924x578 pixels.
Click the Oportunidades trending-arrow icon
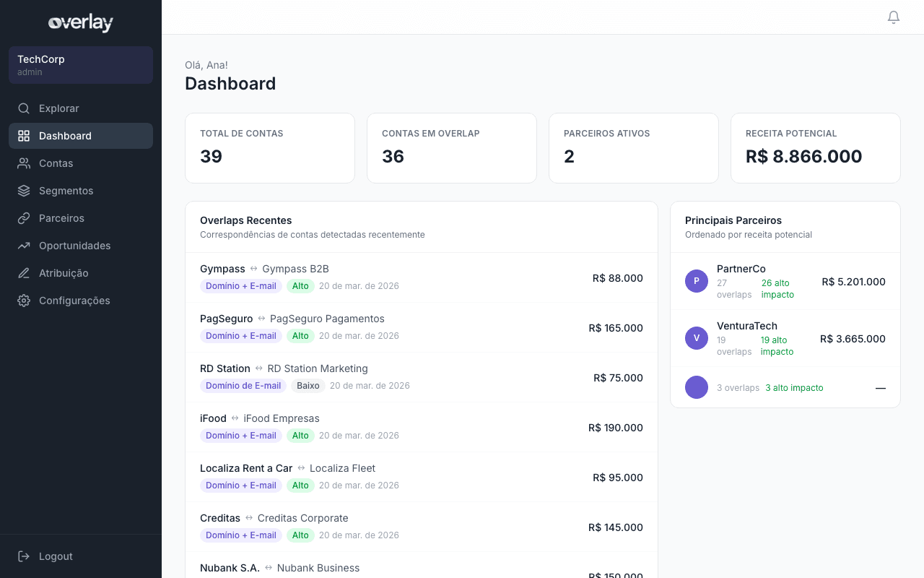(x=24, y=246)
